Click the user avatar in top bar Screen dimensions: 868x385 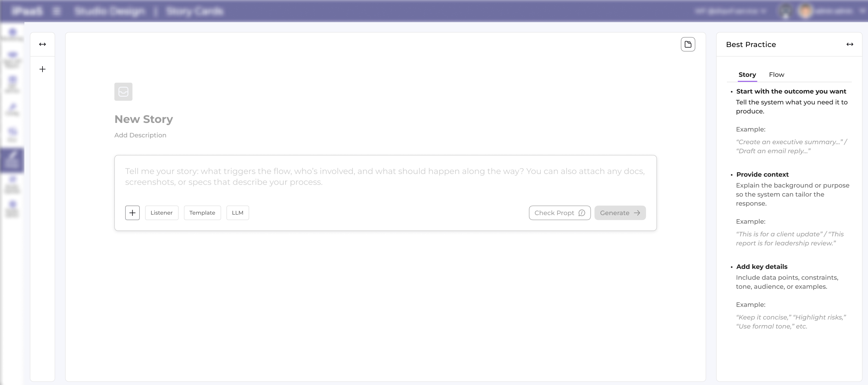coord(805,11)
